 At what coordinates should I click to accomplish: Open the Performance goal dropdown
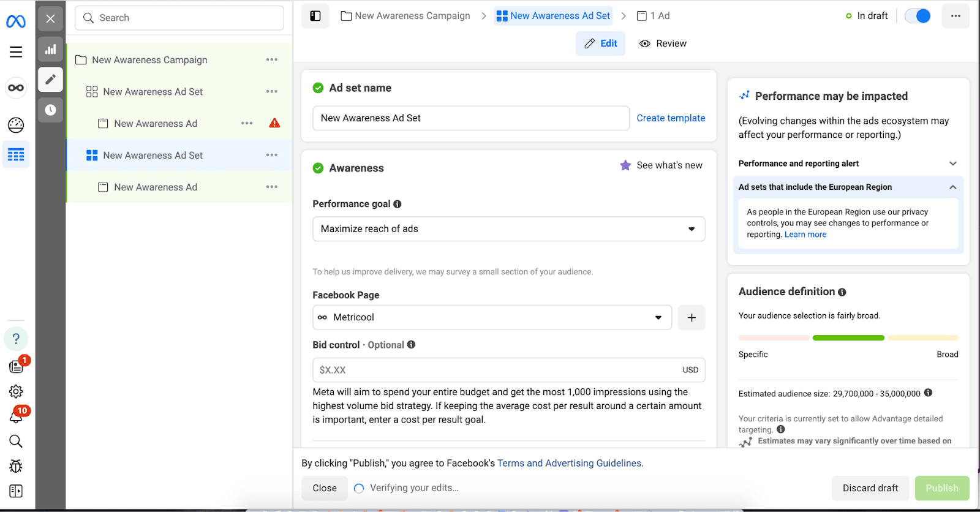coord(508,229)
